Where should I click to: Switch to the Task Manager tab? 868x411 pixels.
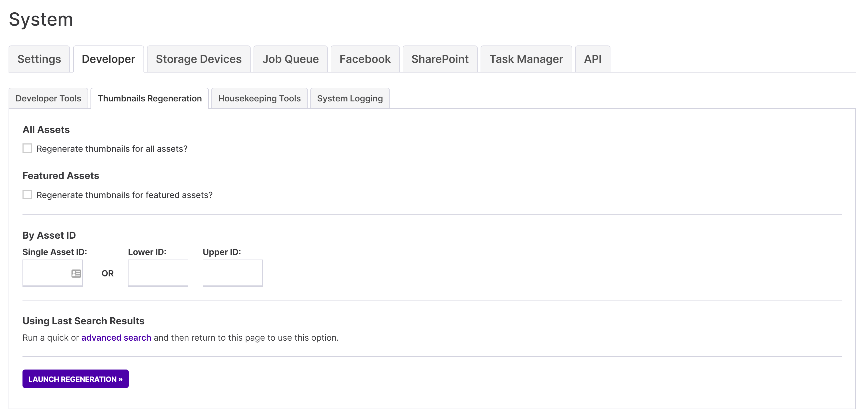[x=526, y=59]
